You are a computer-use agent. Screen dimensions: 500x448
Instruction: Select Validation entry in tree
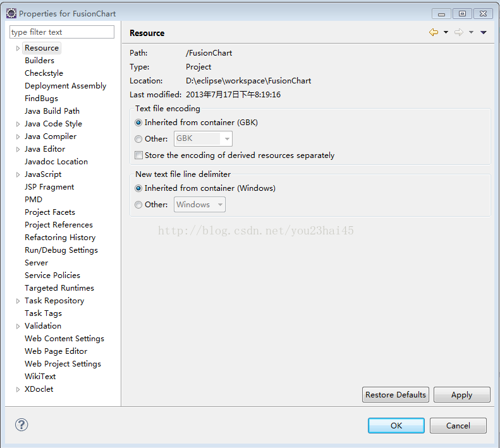pos(43,326)
